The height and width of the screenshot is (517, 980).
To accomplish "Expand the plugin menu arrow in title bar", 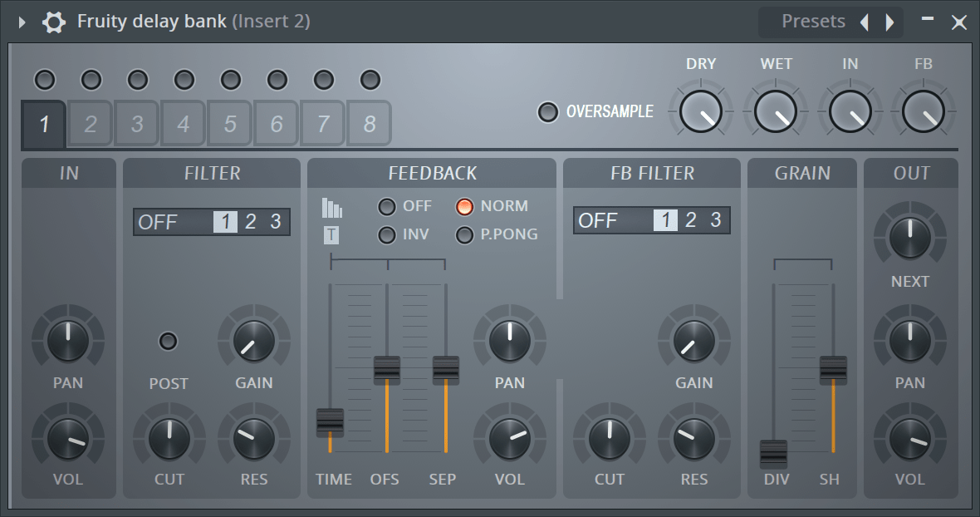I will [x=22, y=22].
